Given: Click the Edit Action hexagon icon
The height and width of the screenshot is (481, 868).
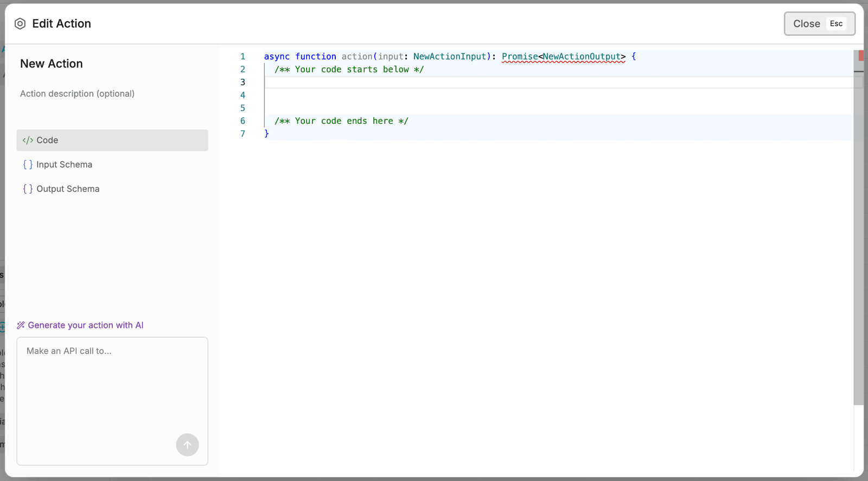Looking at the screenshot, I should 20,24.
